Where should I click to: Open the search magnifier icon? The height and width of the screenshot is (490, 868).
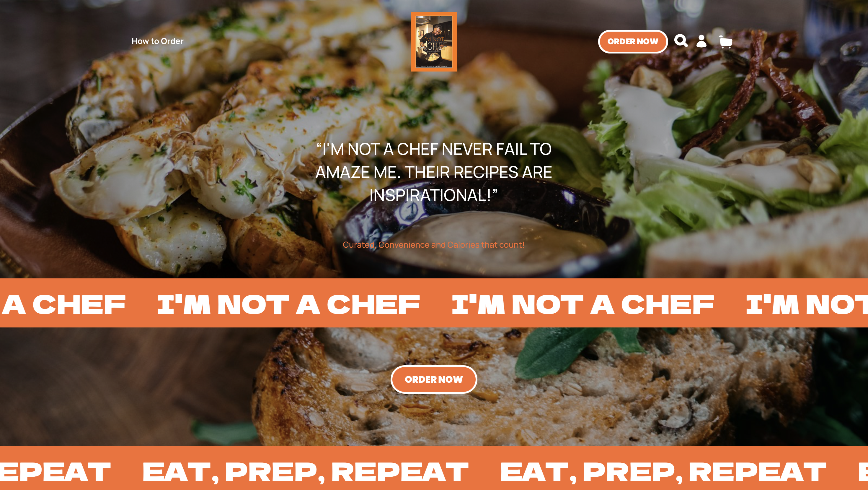click(x=681, y=41)
